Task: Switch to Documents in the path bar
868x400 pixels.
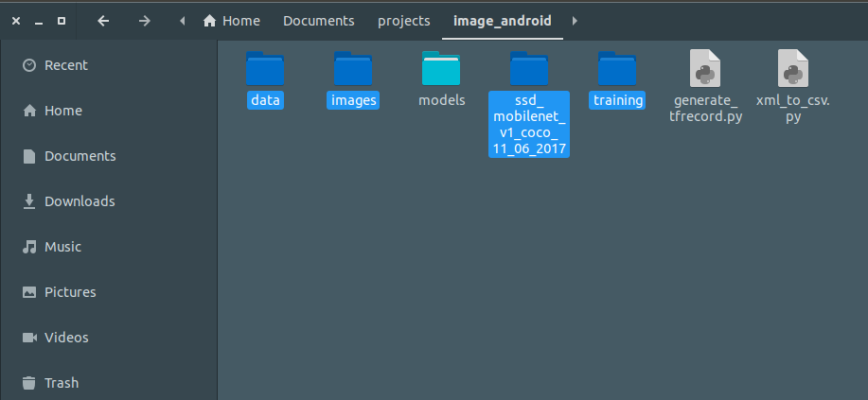Action: click(319, 21)
